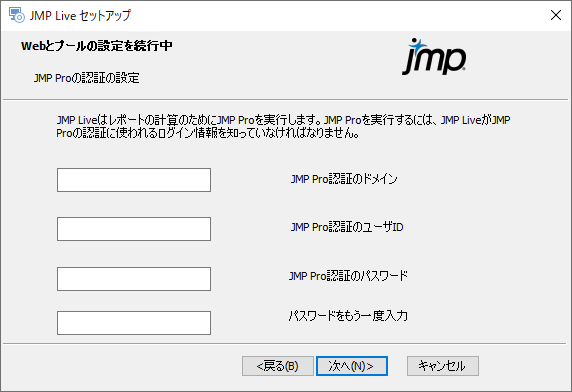Click the subtitle JMP Proの認証の設定
This screenshot has height=392, width=572.
pyautogui.click(x=86, y=78)
